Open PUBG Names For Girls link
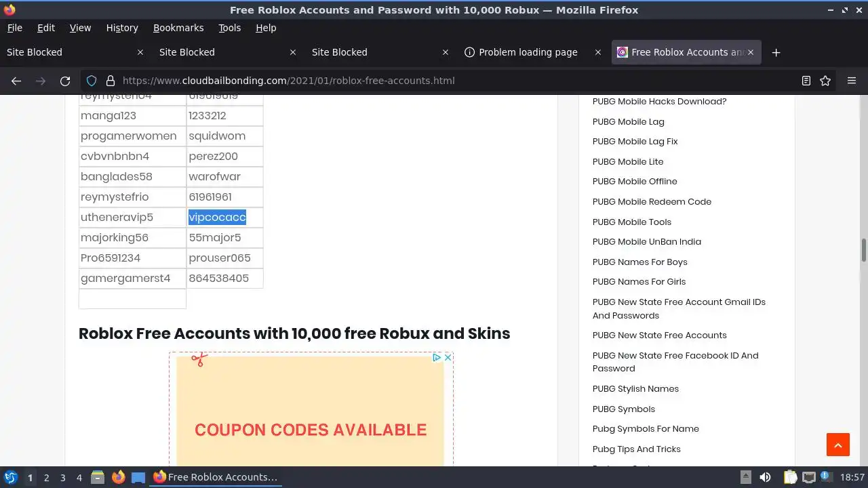The image size is (868, 488). (x=639, y=282)
